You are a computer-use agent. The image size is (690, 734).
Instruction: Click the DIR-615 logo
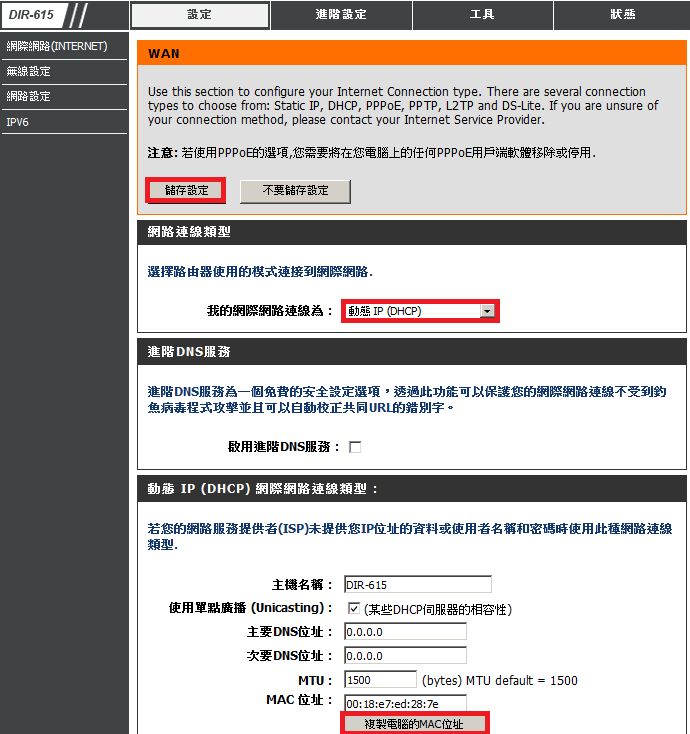(33, 15)
